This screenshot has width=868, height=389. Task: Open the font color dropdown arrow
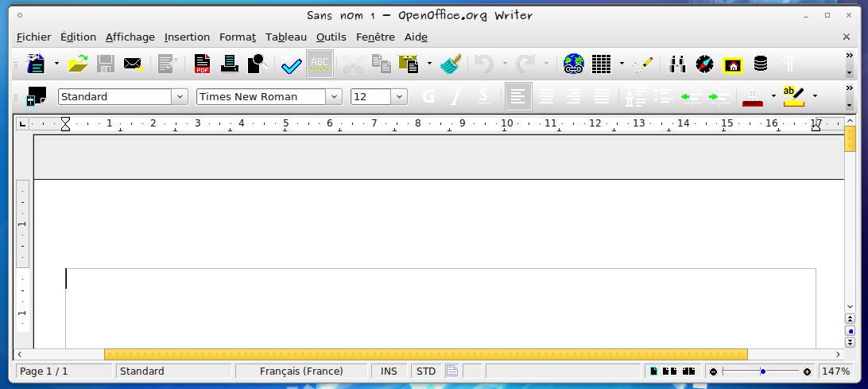(773, 96)
